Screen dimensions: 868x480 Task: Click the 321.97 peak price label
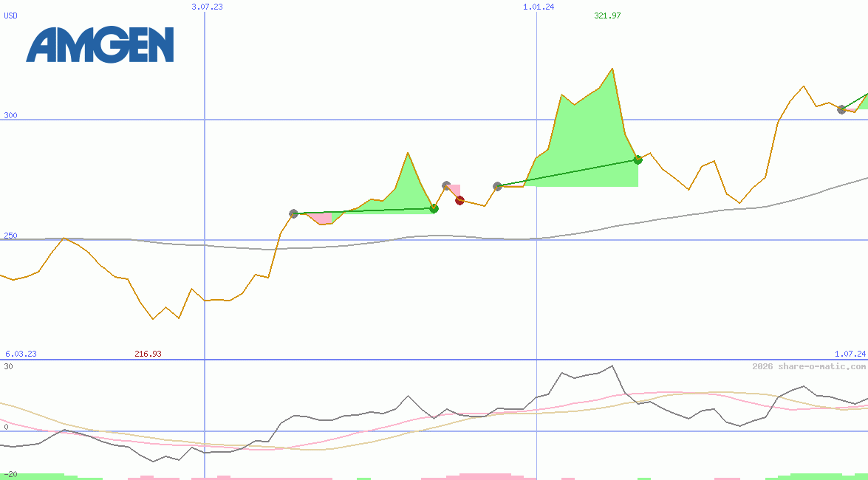click(x=606, y=16)
